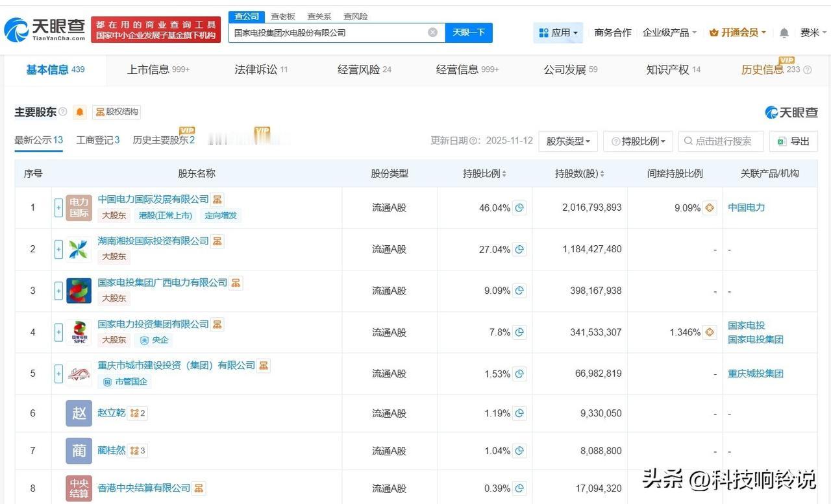Open the 企业级产品 dropdown
831x504 pixels.
[669, 32]
